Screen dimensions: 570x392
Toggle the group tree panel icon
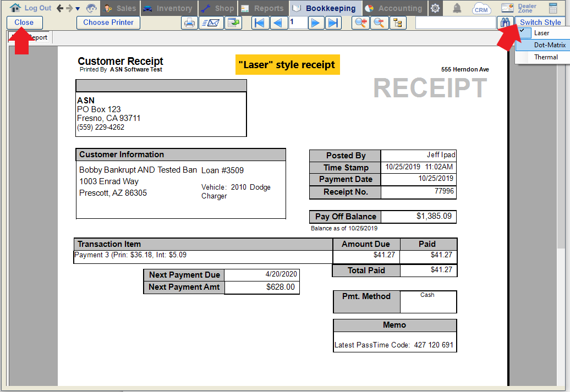click(x=397, y=23)
